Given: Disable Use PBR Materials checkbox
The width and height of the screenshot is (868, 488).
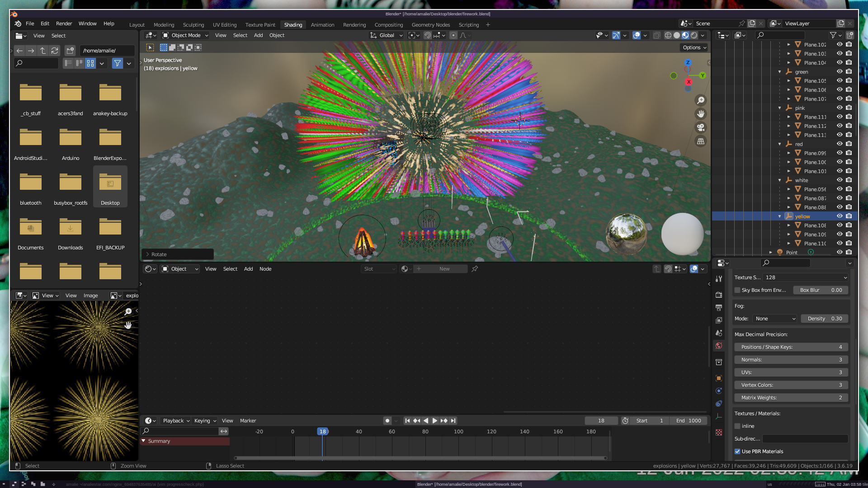Looking at the screenshot, I should (737, 451).
